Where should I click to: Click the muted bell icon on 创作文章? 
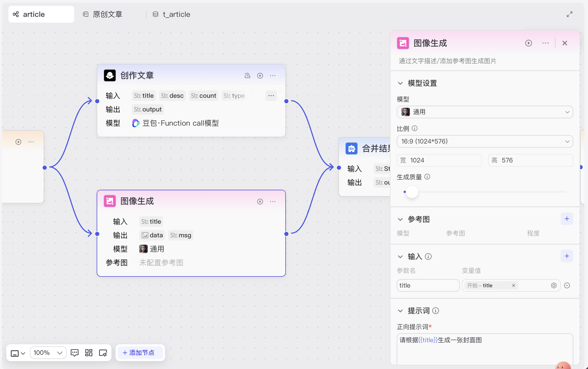pyautogui.click(x=247, y=76)
